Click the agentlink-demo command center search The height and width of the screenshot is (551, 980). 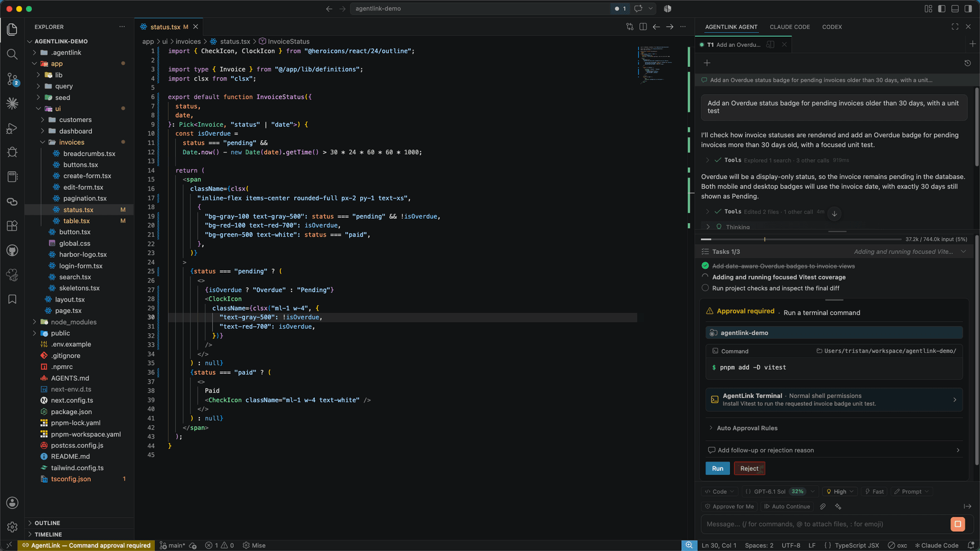(480, 8)
